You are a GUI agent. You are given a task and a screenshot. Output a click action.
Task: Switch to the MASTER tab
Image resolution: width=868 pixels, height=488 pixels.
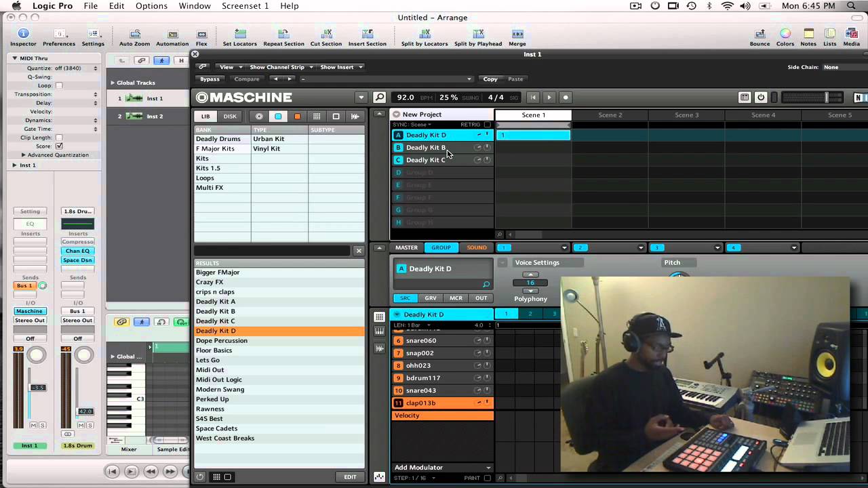click(x=407, y=247)
